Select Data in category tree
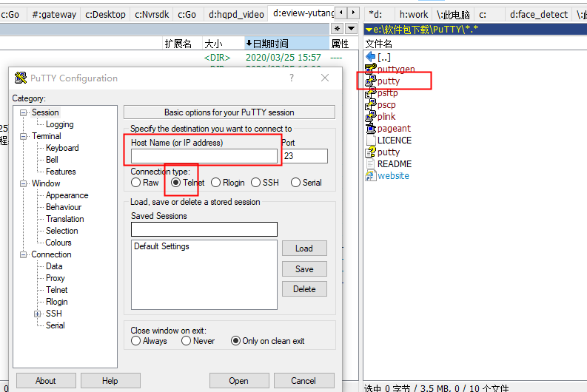The image size is (587, 392). pos(54,266)
